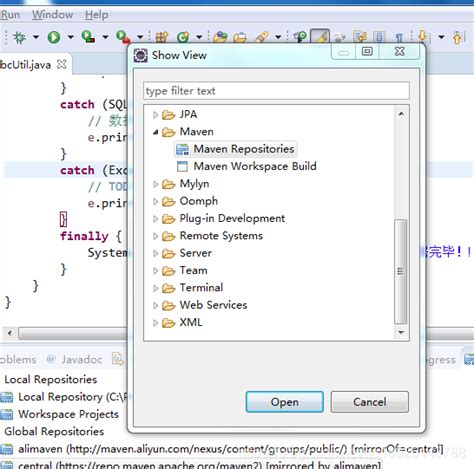The height and width of the screenshot is (469, 474).
Task: Click the Cancel button
Action: 370,402
